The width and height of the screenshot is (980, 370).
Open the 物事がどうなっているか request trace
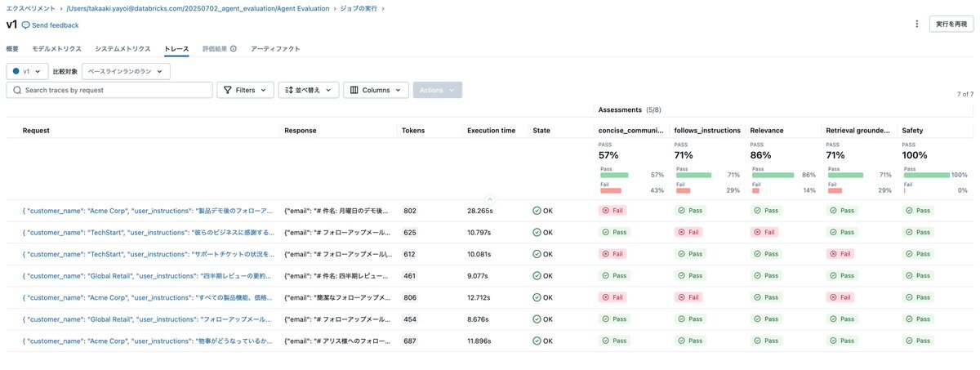tap(147, 341)
